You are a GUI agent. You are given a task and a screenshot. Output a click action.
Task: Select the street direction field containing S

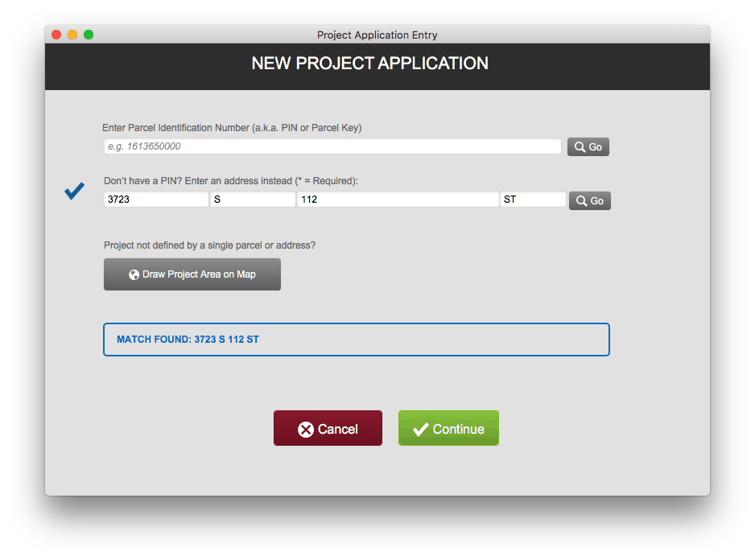click(253, 200)
